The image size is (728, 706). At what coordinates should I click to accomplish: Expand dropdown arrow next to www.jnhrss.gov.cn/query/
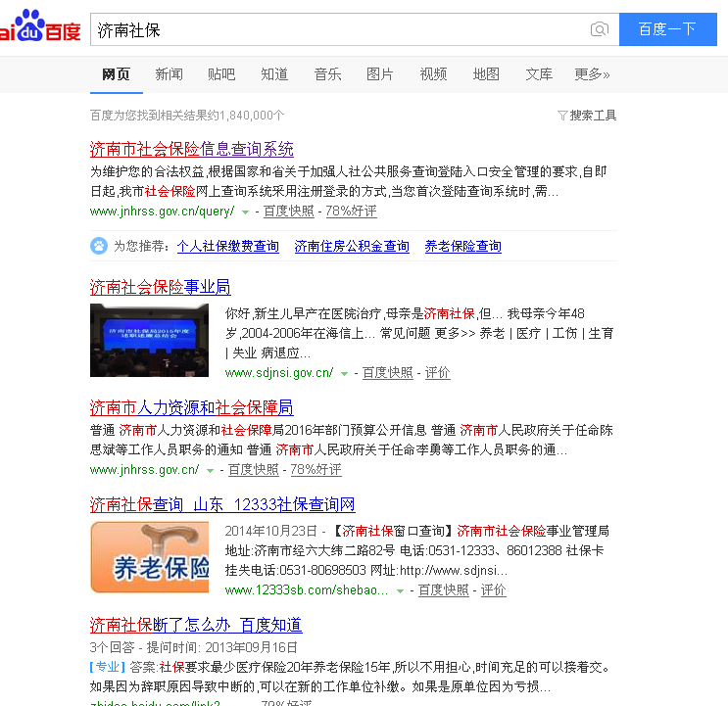(245, 212)
